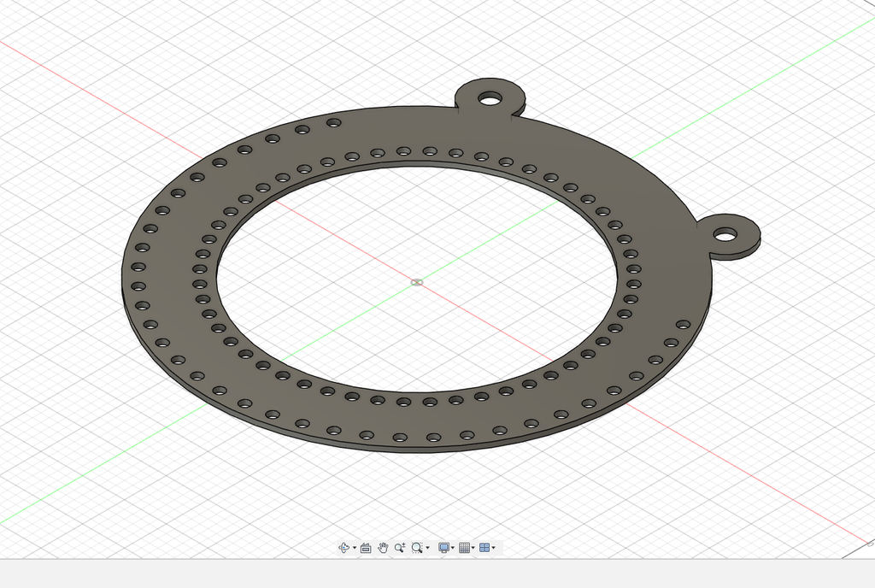Click the origin point at model center

[x=416, y=281]
